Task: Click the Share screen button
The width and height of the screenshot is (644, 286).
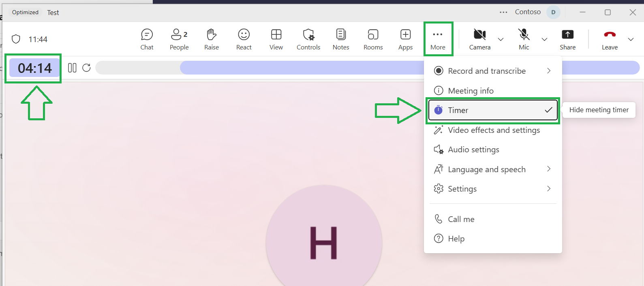Action: pyautogui.click(x=568, y=39)
